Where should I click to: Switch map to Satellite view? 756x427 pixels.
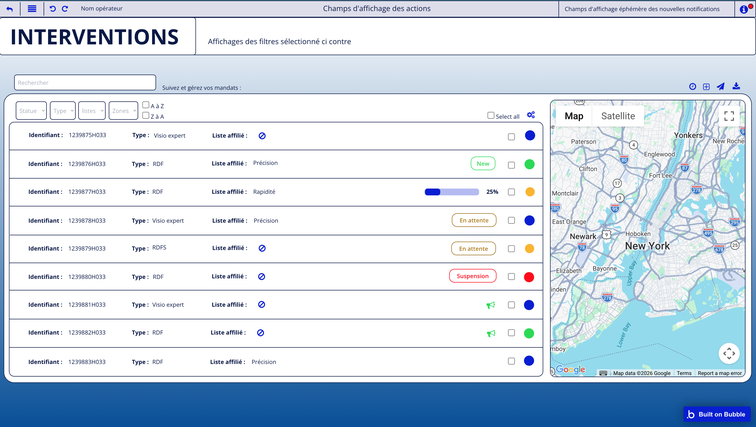618,116
